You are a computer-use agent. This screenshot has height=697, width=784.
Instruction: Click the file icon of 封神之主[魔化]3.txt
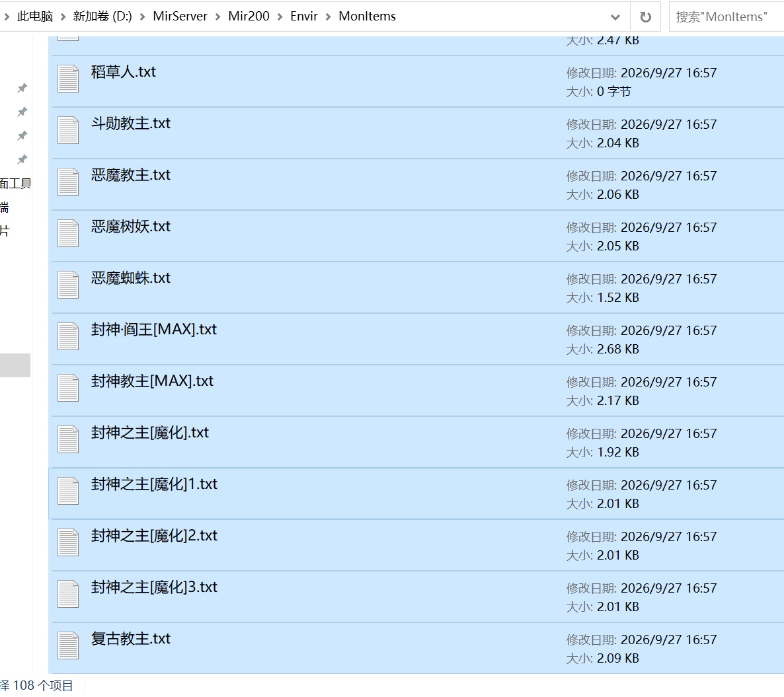click(x=68, y=593)
